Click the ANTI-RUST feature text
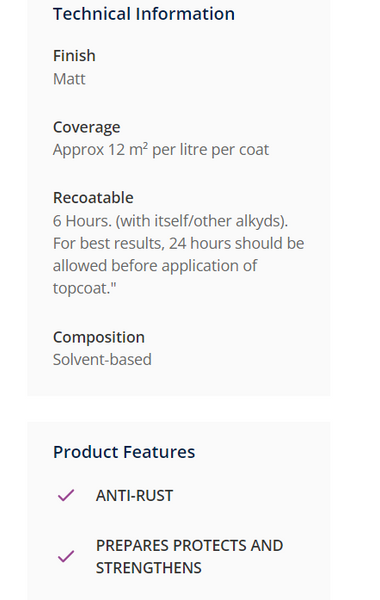The width and height of the screenshot is (380, 600). (x=134, y=496)
